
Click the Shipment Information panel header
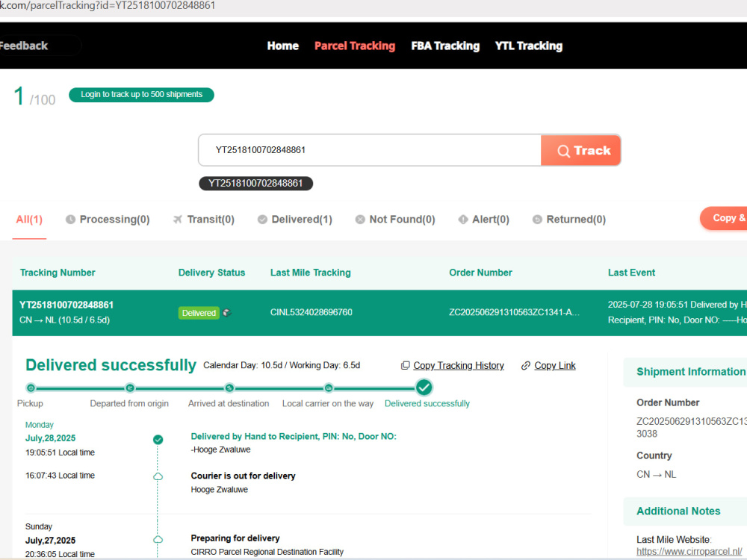[685, 372]
